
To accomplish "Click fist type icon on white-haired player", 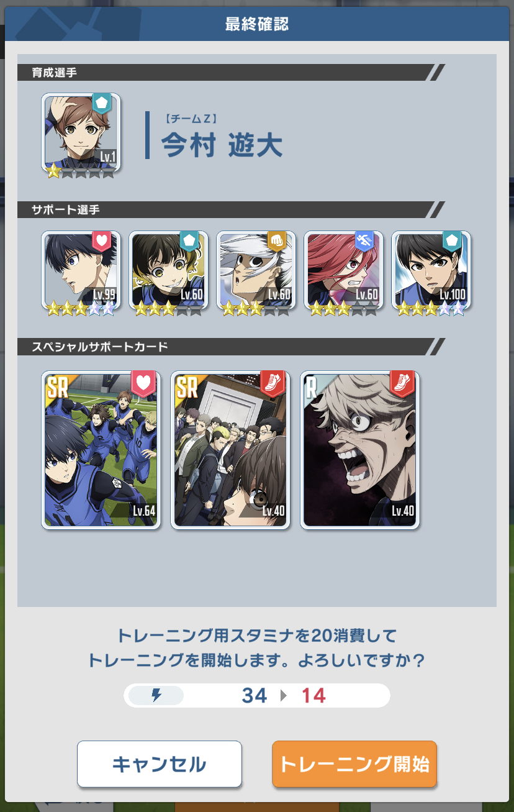I will [x=276, y=241].
